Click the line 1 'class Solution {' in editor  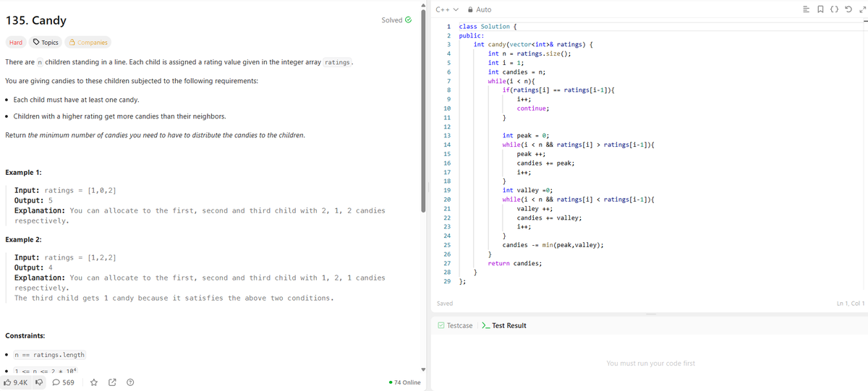487,26
